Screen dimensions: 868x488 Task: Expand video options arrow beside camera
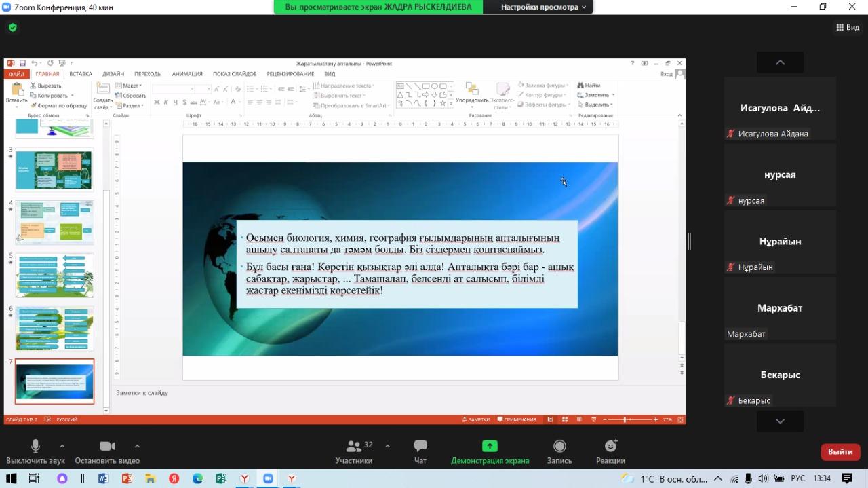coord(137,446)
